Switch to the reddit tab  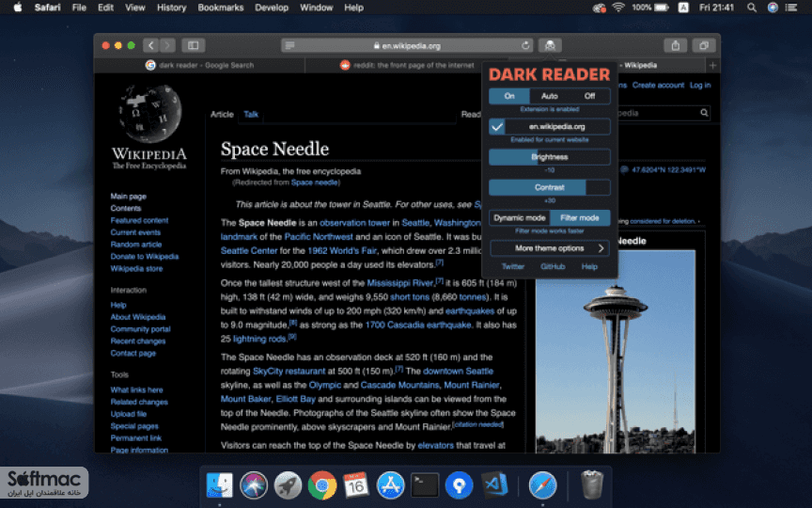click(x=407, y=65)
